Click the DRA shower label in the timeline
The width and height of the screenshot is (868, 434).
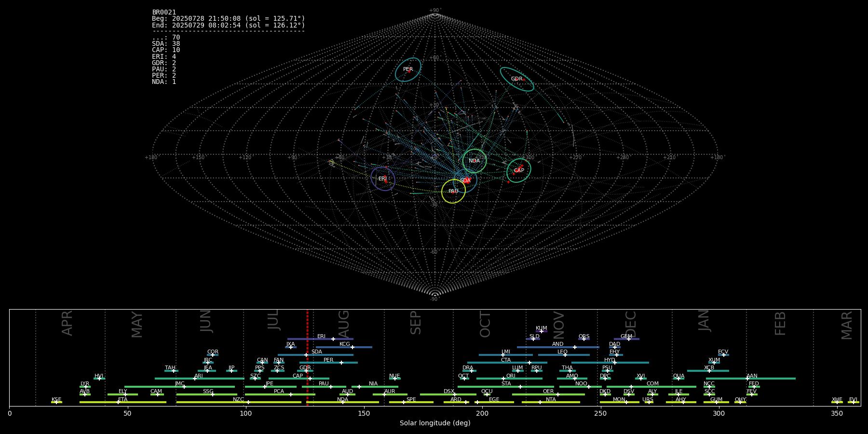(468, 368)
